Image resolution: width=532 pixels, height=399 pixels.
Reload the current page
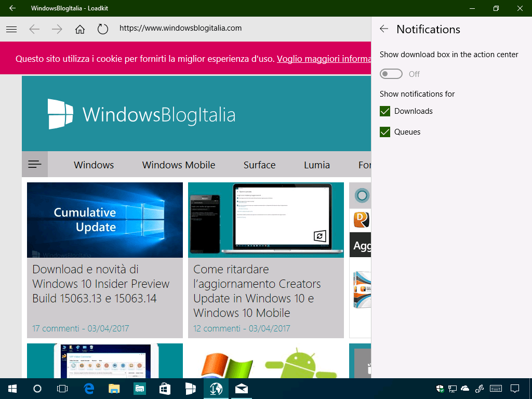[x=102, y=29]
